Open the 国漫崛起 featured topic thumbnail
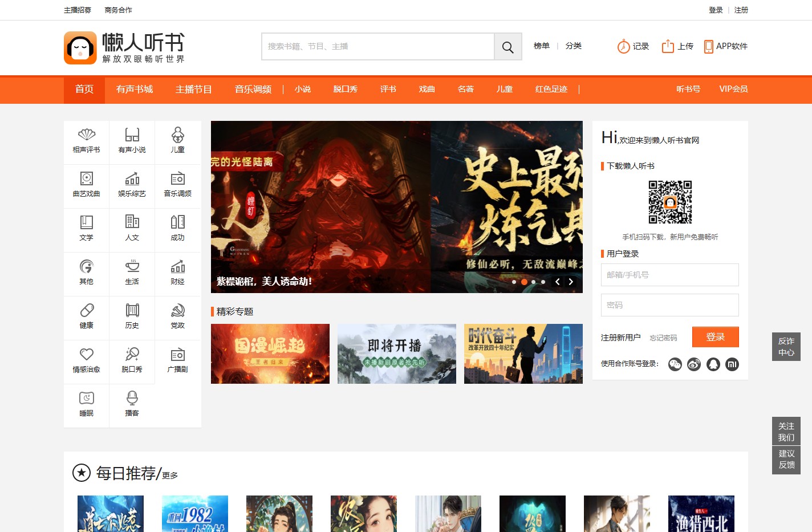Screen dimensions: 812x532 [x=270, y=354]
